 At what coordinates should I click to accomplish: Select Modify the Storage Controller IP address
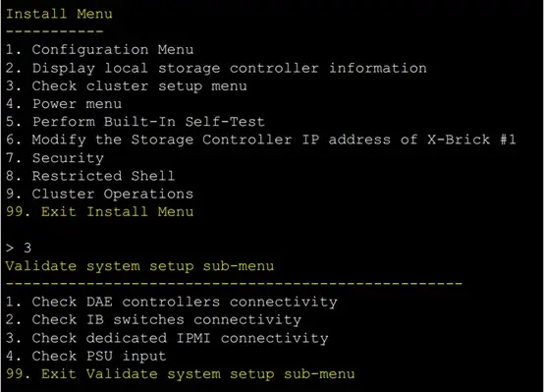click(261, 140)
